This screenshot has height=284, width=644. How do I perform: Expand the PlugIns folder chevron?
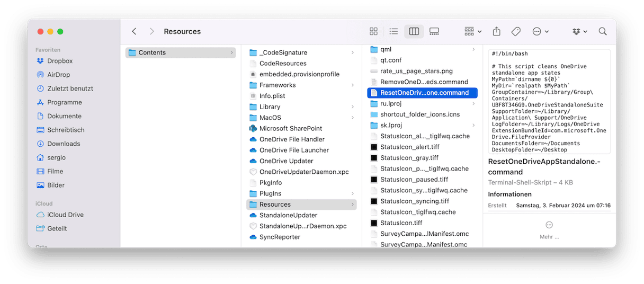(353, 193)
